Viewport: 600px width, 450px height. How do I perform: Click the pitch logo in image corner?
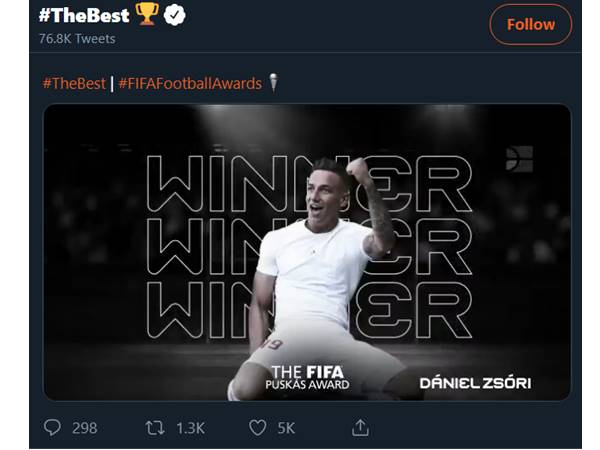point(519,158)
